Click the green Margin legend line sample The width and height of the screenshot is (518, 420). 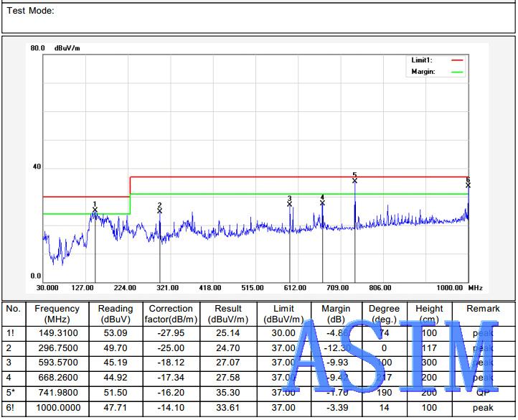(x=457, y=72)
